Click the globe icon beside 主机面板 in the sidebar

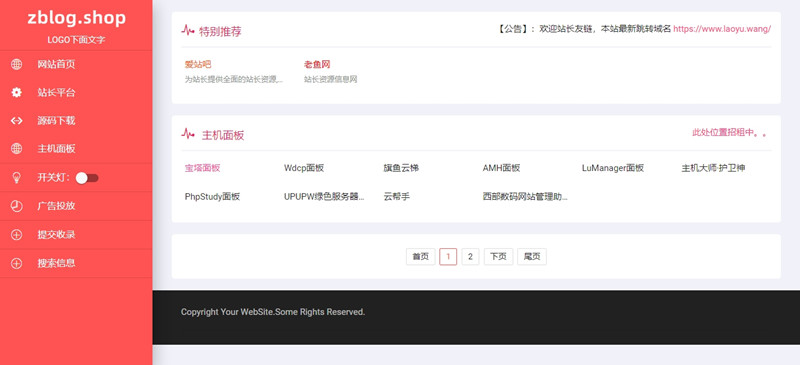17,149
